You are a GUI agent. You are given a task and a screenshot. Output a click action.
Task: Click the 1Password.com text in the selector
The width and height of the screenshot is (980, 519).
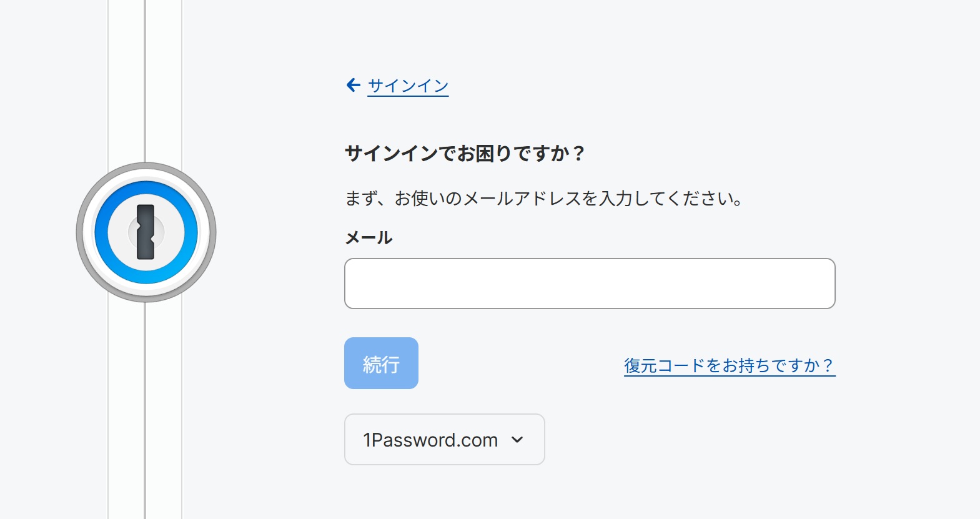click(x=430, y=440)
